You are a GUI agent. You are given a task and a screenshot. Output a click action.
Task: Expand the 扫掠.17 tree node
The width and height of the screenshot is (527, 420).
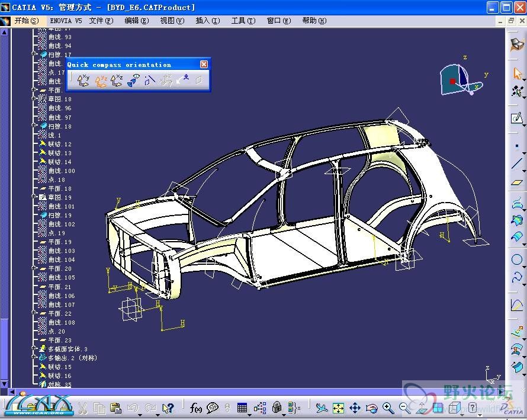pyautogui.click(x=34, y=54)
